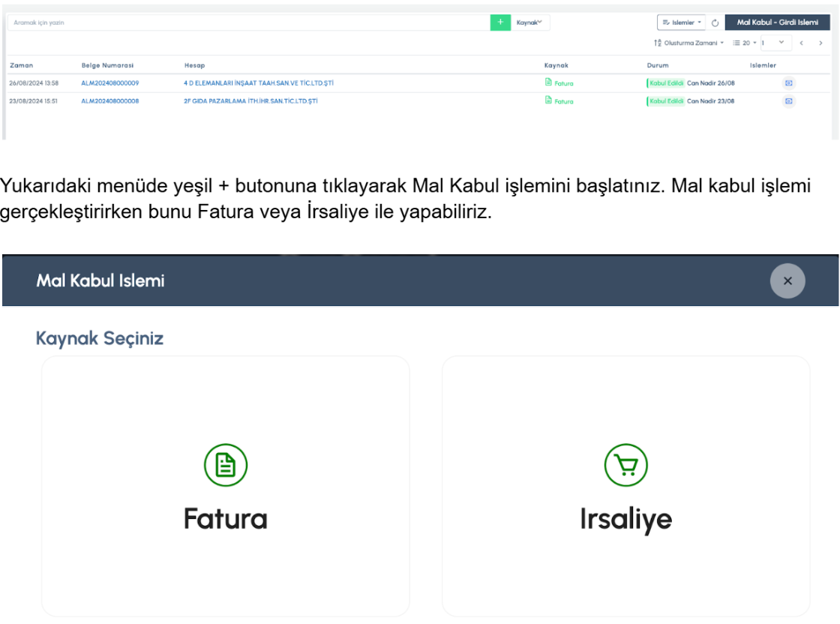Open the Olusturma Zamani sort dropdown

[688, 43]
